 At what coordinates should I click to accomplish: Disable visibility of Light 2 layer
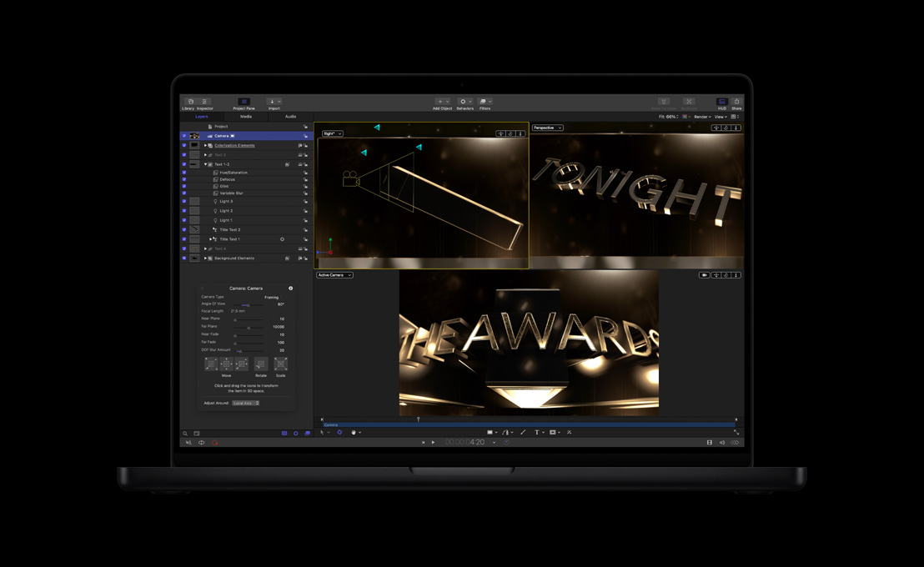point(183,210)
